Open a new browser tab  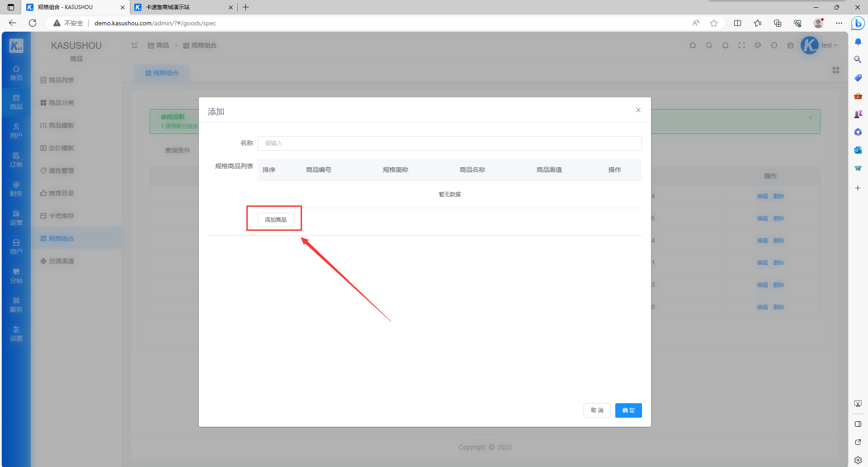click(246, 7)
